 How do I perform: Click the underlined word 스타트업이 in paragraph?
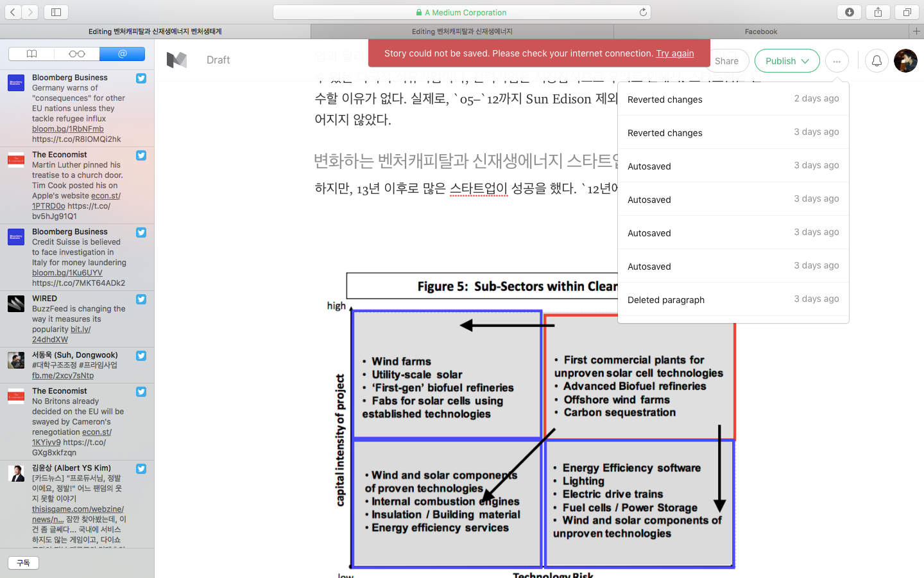[x=479, y=189]
